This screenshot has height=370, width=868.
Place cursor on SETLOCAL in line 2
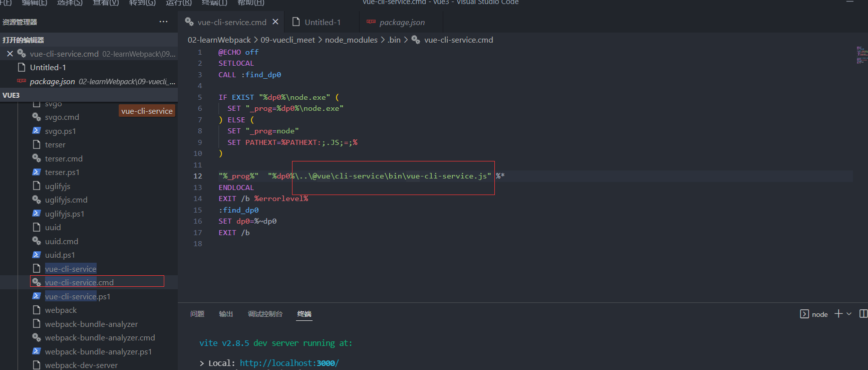click(236, 63)
